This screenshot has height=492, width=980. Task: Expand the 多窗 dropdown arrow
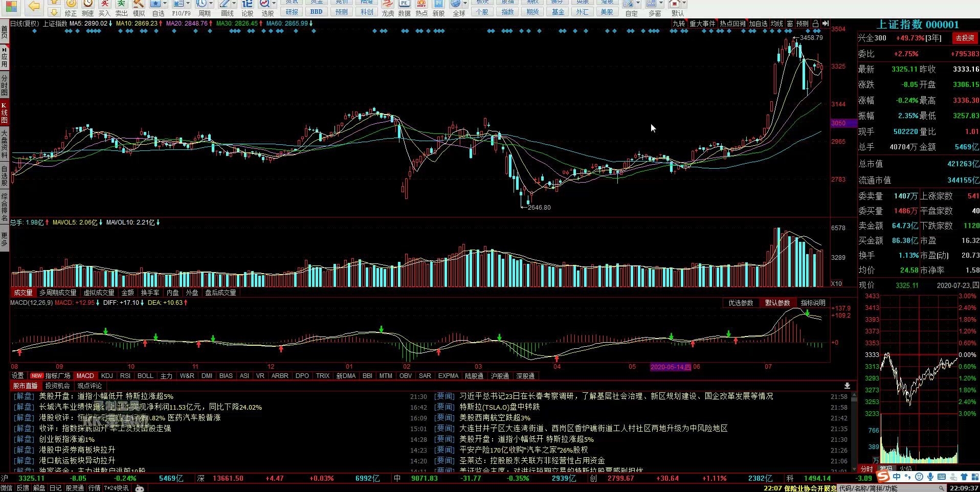(661, 4)
